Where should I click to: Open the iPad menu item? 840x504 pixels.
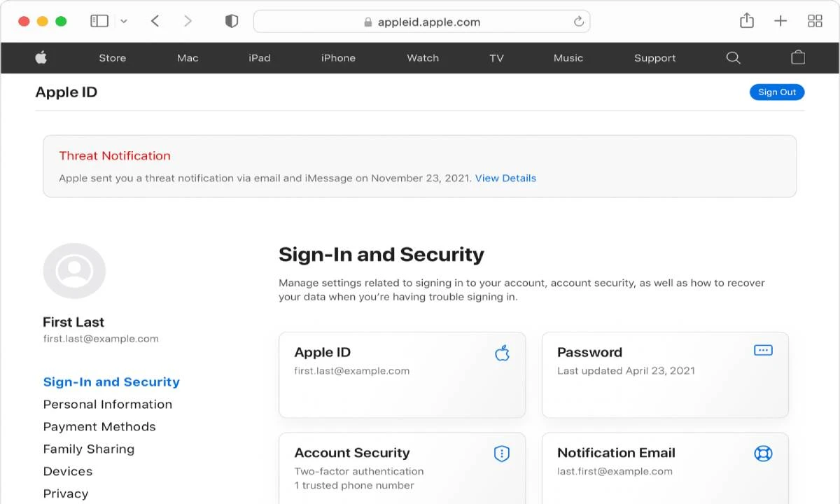(260, 58)
